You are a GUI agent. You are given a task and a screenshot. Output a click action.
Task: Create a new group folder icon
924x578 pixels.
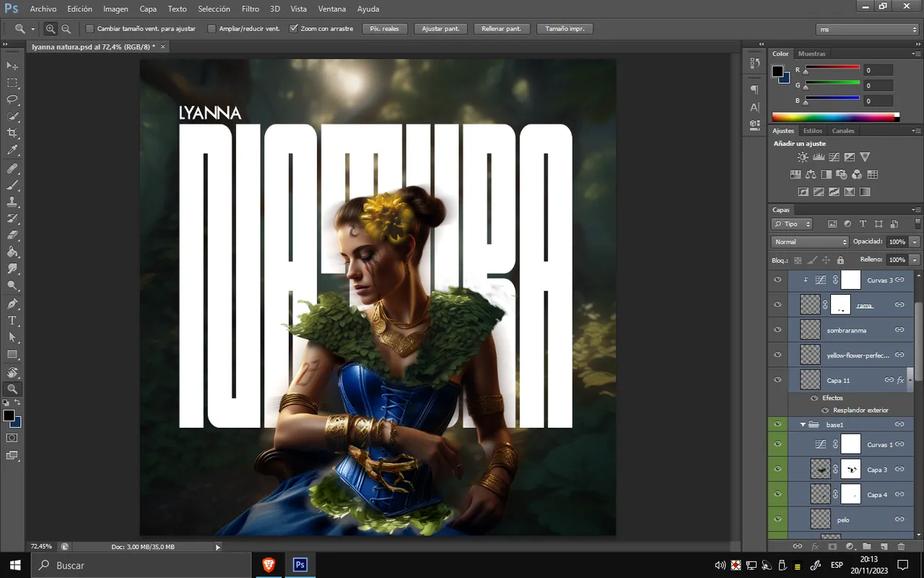(x=866, y=547)
